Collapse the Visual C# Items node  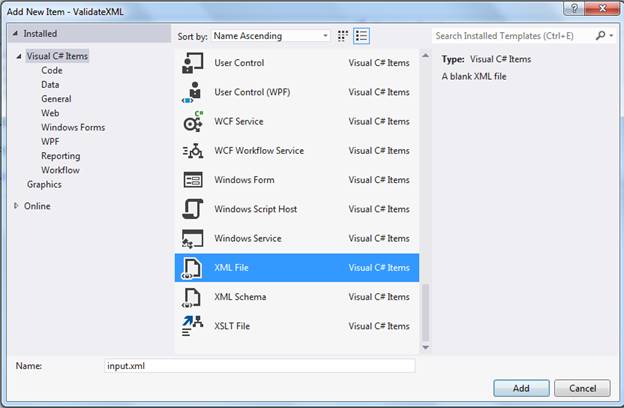(x=18, y=56)
